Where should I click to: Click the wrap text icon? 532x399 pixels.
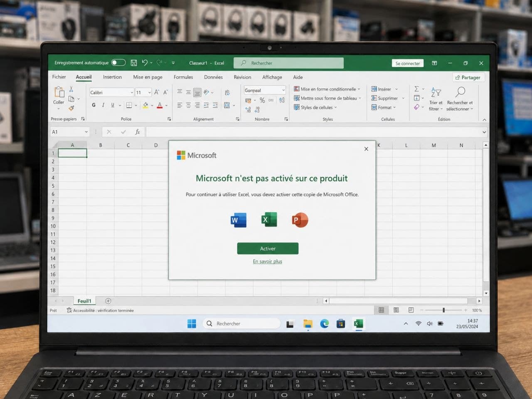click(x=227, y=92)
